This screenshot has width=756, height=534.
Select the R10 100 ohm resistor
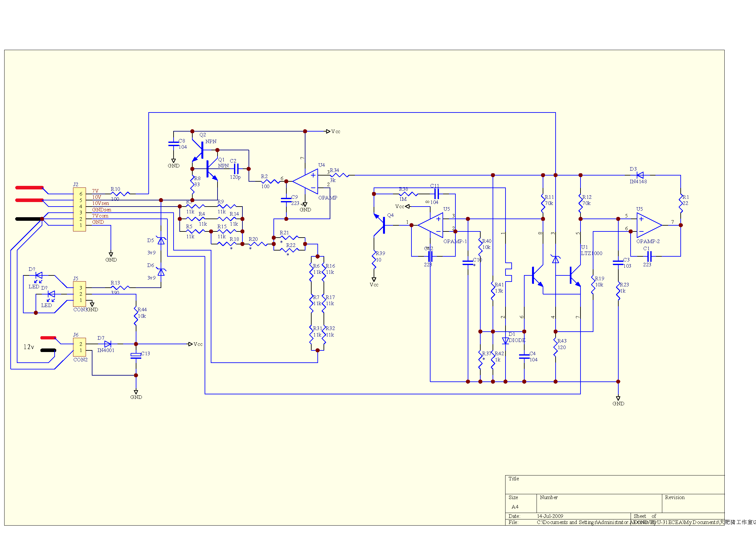[120, 194]
